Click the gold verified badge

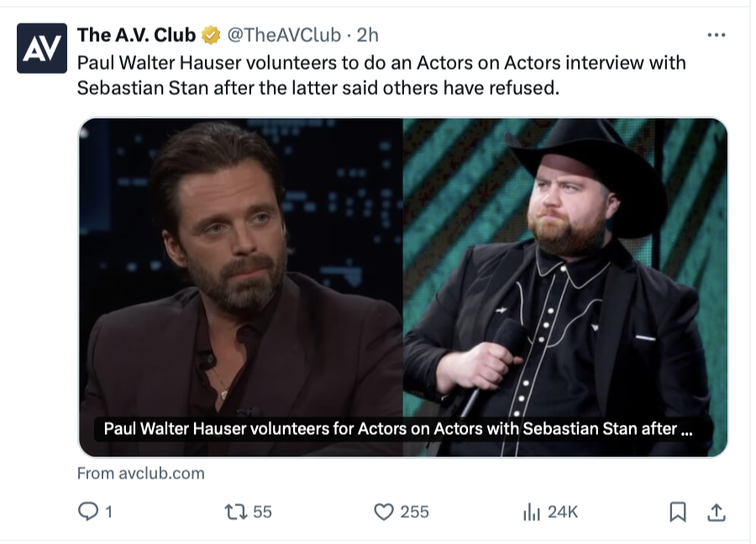pyautogui.click(x=210, y=35)
